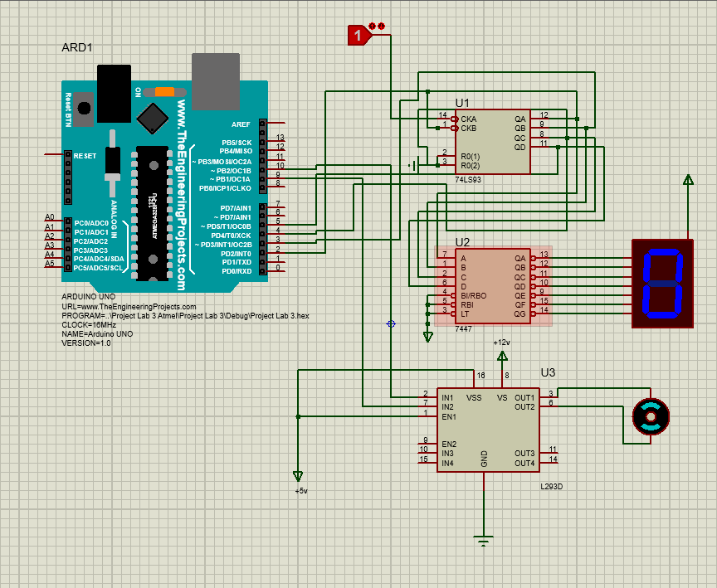This screenshot has width=717, height=588.
Task: Click the AREF pin on Arduino
Action: [276, 124]
